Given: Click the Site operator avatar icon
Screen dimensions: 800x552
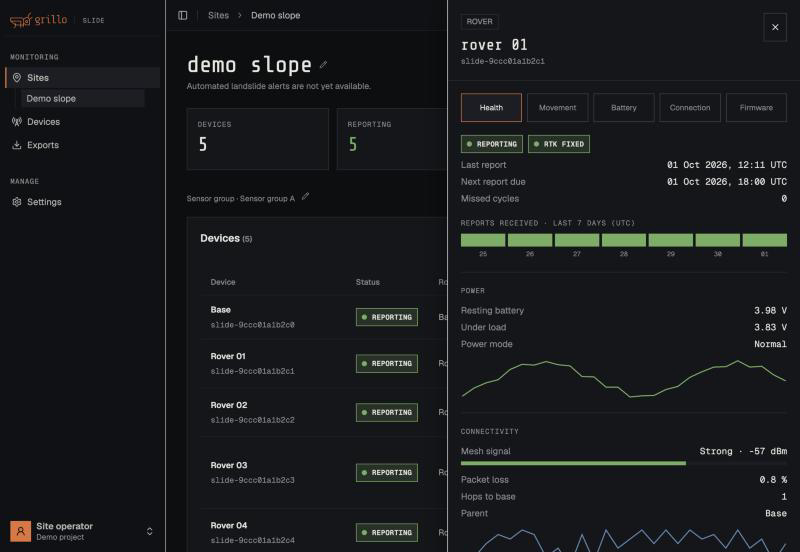Looking at the screenshot, I should 20,531.
